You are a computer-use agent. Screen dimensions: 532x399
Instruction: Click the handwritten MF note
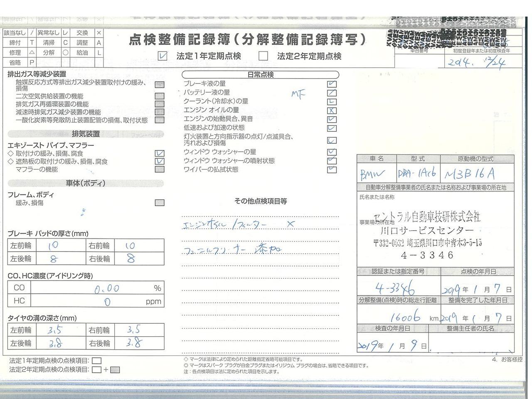tap(298, 94)
